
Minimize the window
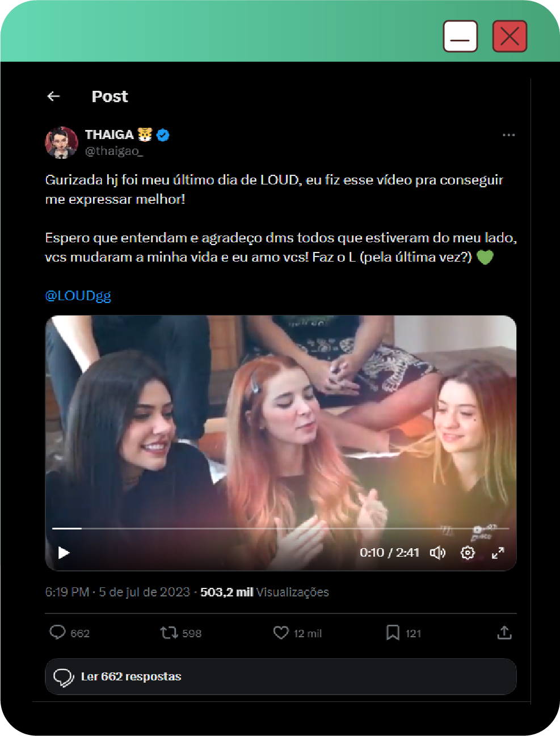[460, 36]
